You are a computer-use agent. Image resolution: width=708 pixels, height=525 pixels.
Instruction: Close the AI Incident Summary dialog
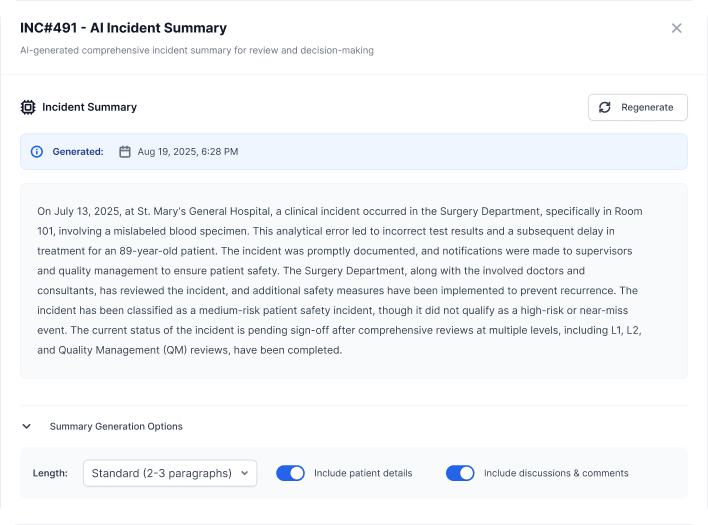pos(677,28)
